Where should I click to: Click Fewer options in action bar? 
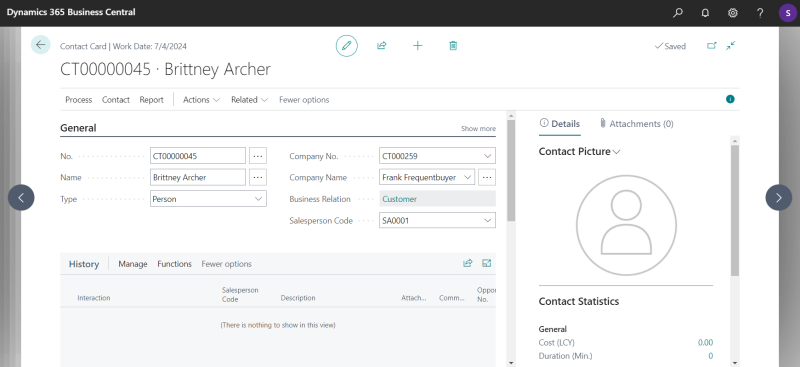pos(304,100)
